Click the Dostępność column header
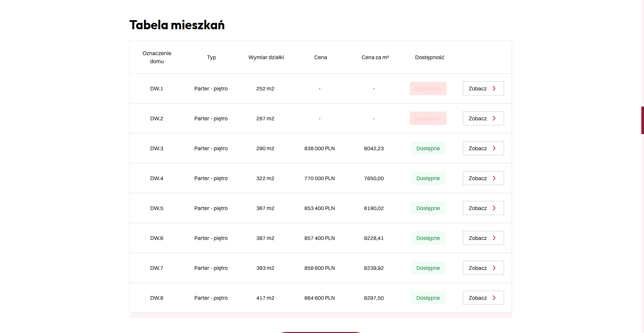This screenshot has height=333, width=644. 429,57
